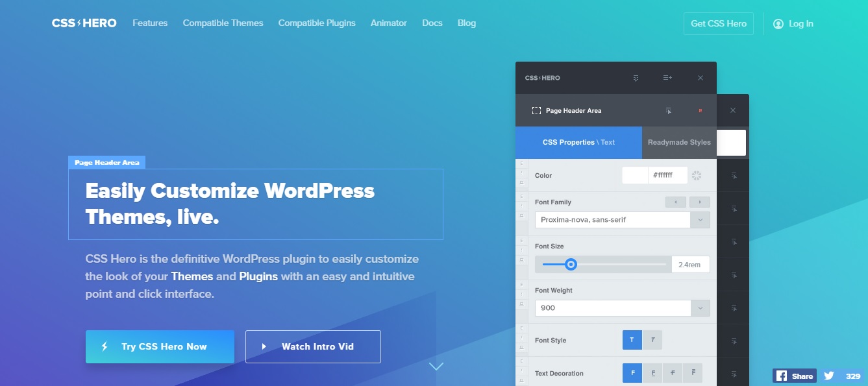Click the bold word 'Plugins' in the description
This screenshot has height=386, width=868.
tap(258, 276)
